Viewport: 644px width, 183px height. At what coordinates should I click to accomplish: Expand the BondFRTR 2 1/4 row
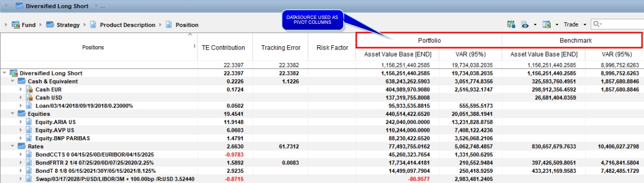click(21, 162)
